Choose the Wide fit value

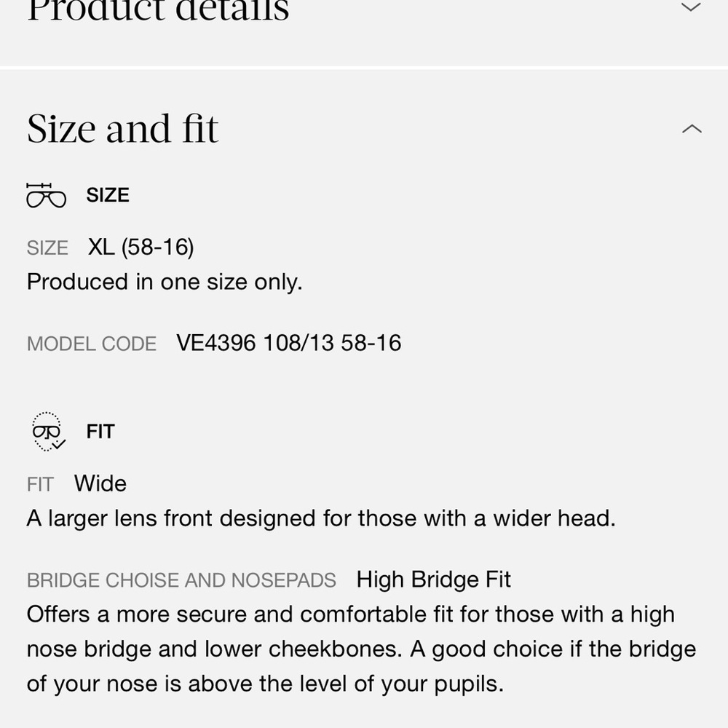(x=100, y=483)
